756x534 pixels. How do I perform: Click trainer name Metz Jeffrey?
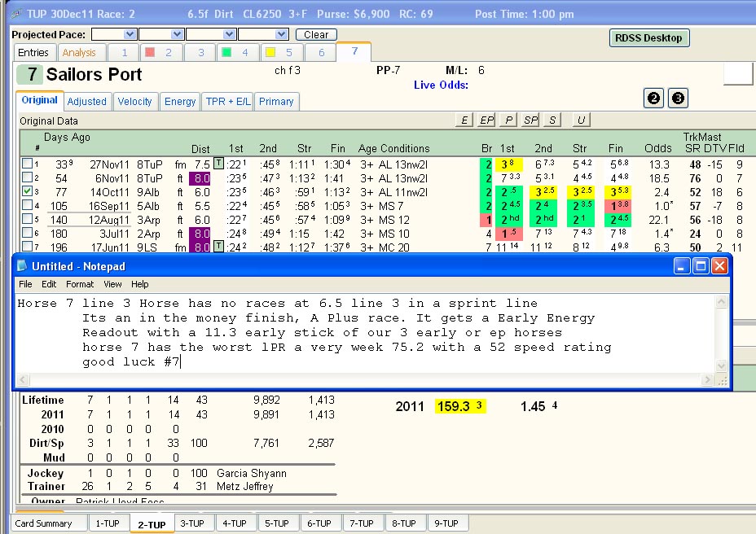[245, 486]
